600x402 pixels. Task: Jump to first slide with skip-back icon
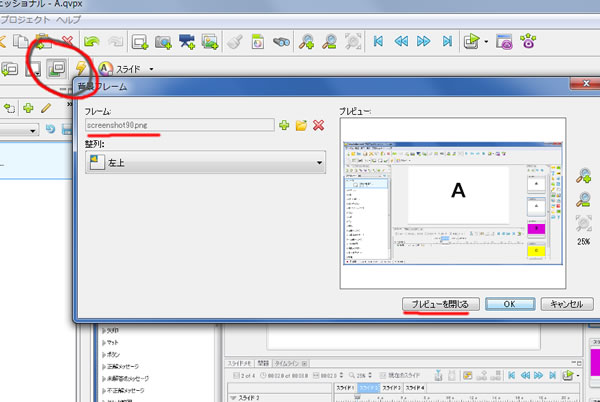click(379, 41)
